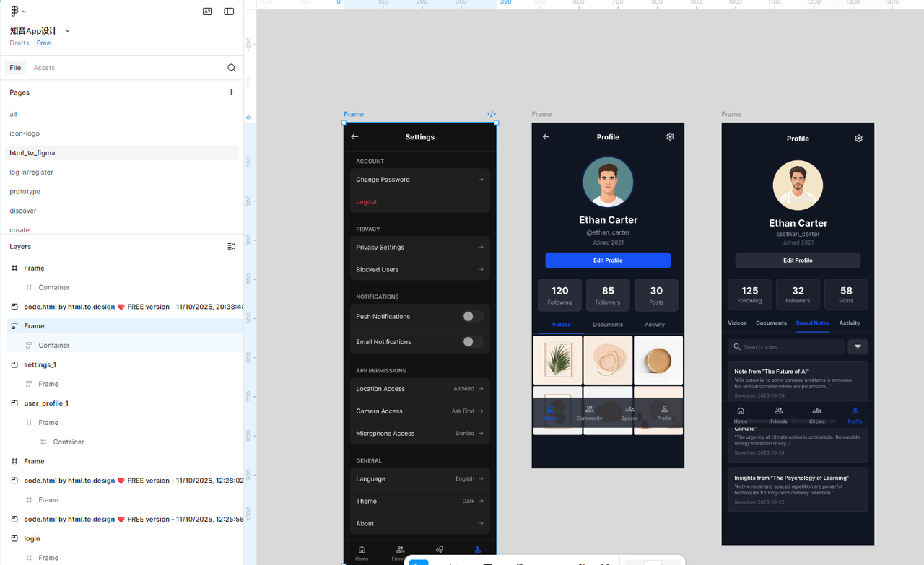Click Spaces icon in middle frame nav bar
This screenshot has height=565, width=924.
629,409
